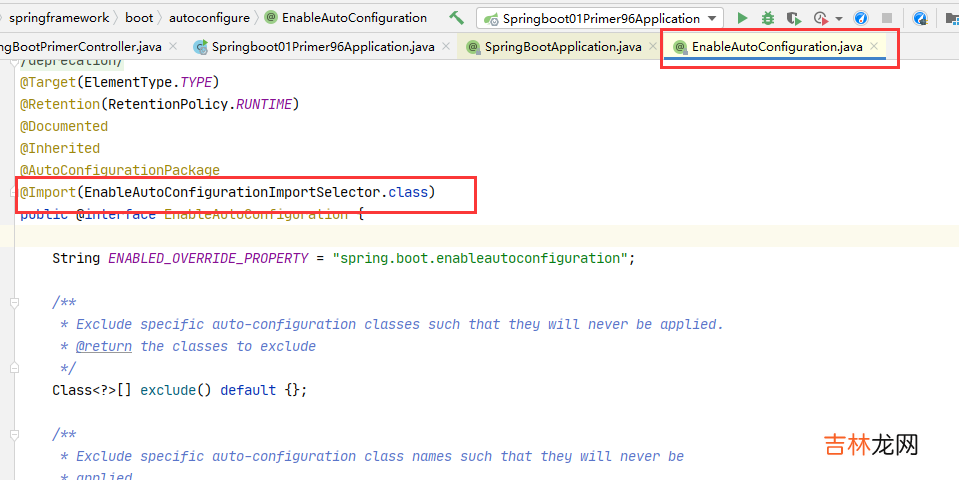Collapse the Javadoc starting 'Exclude specific auto-configuration class names'
This screenshot has width=959, height=480.
click(16, 434)
